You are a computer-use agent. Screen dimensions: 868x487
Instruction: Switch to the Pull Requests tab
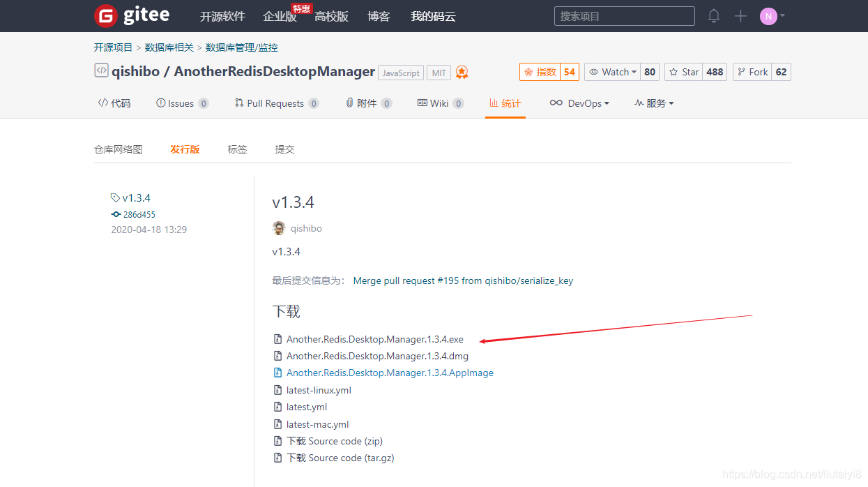pos(277,103)
